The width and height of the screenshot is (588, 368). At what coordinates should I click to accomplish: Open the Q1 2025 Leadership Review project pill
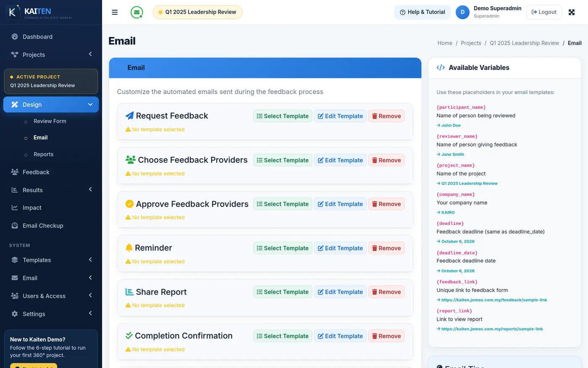pyautogui.click(x=197, y=12)
